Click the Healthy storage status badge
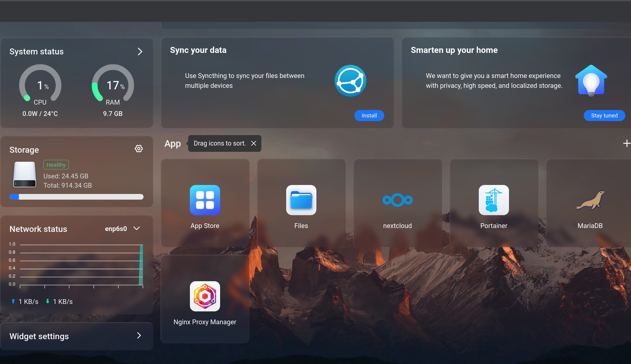The height and width of the screenshot is (364, 631). coord(56,165)
